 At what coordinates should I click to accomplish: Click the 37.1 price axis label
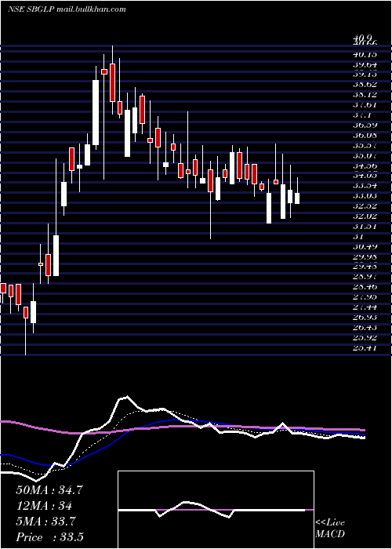coord(362,115)
